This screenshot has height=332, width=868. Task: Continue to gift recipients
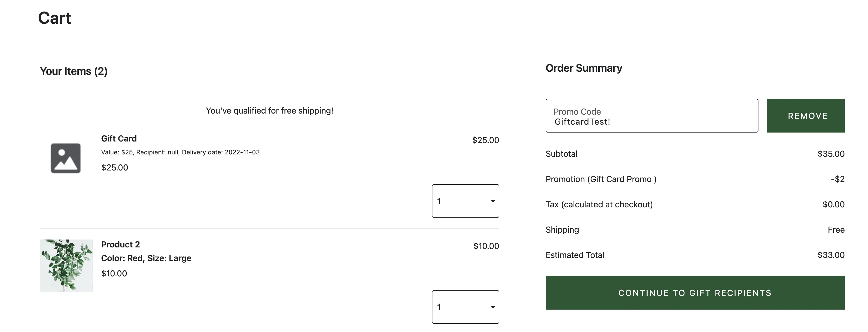[x=695, y=292]
